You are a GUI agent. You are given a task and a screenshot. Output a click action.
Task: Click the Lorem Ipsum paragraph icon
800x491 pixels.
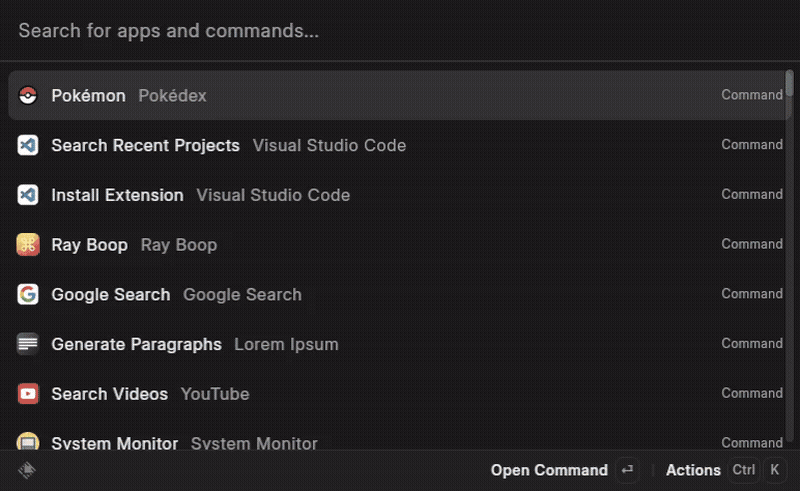click(28, 344)
